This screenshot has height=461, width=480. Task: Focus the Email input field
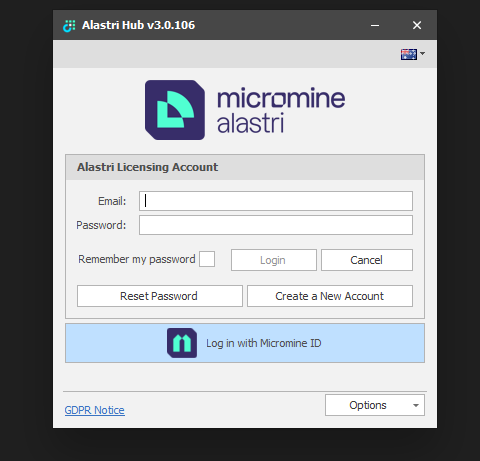(x=276, y=201)
